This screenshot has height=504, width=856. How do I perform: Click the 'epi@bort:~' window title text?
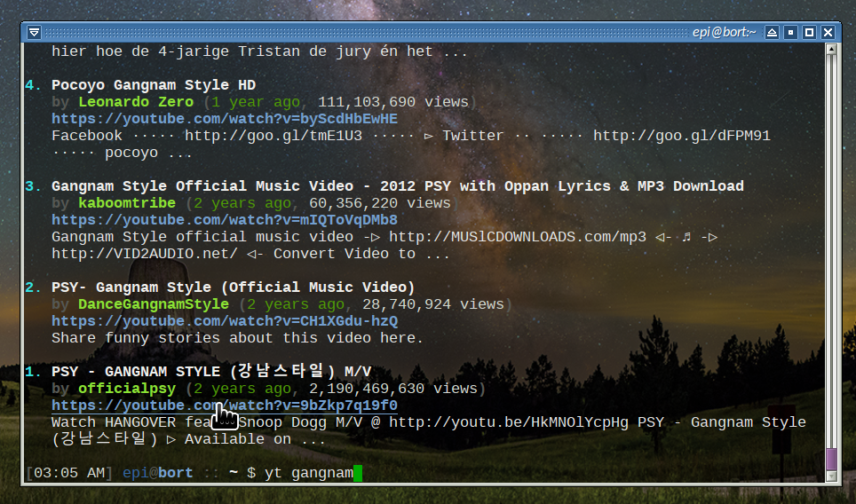pos(725,32)
